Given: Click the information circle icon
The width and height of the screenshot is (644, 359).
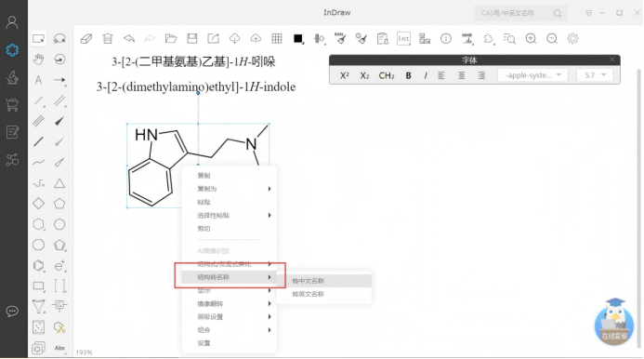Looking at the screenshot, I should (446, 39).
